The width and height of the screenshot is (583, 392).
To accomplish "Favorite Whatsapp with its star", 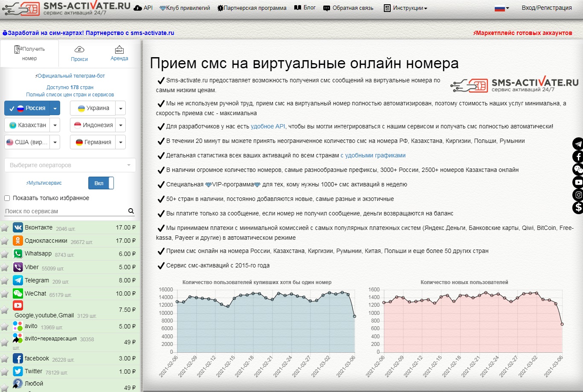I will (5, 254).
